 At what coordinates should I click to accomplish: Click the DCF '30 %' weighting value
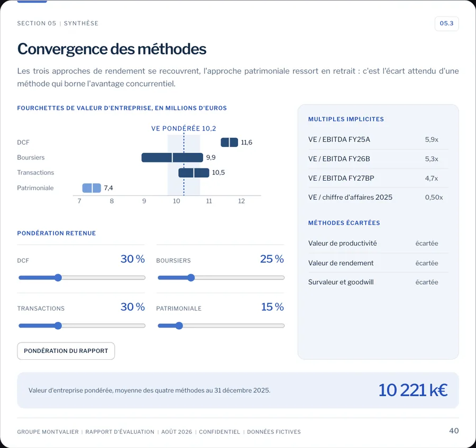(133, 259)
